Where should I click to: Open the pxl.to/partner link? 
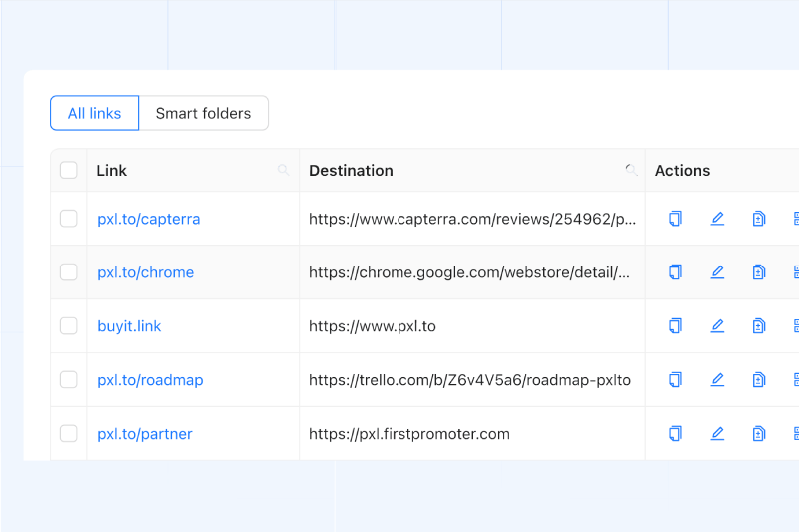[145, 434]
